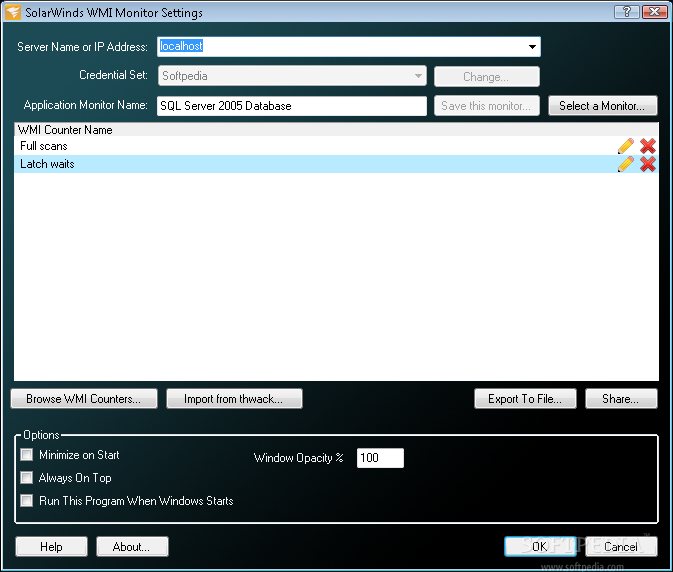Edit the Full scans counter with the pencil icon
673x572 pixels.
point(625,146)
